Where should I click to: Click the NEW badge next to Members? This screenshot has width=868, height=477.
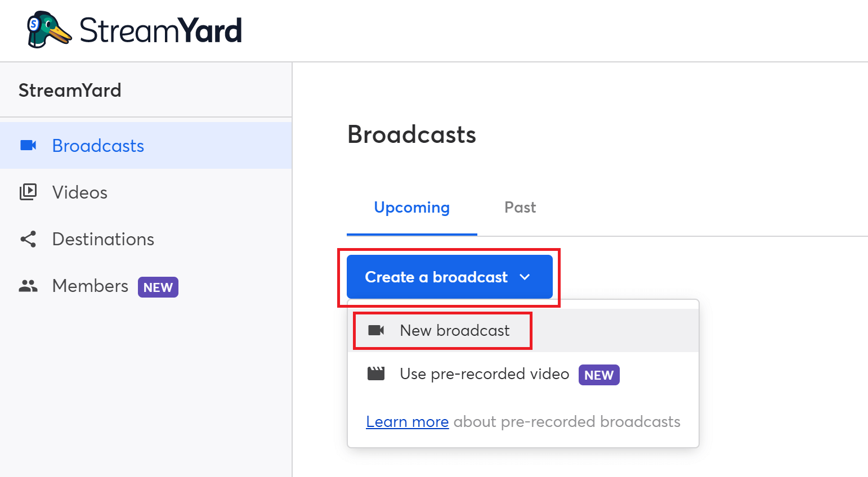tap(158, 287)
